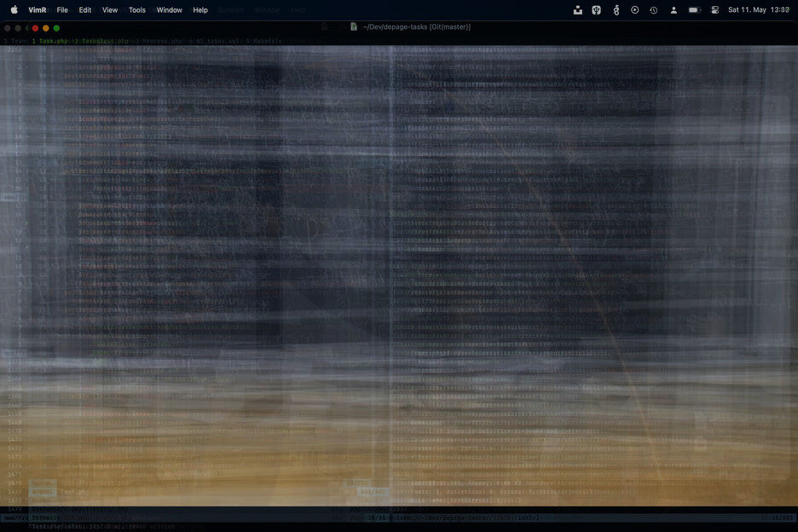Switch to the Process.php tab
This screenshot has width=798, height=532.
(x=159, y=41)
